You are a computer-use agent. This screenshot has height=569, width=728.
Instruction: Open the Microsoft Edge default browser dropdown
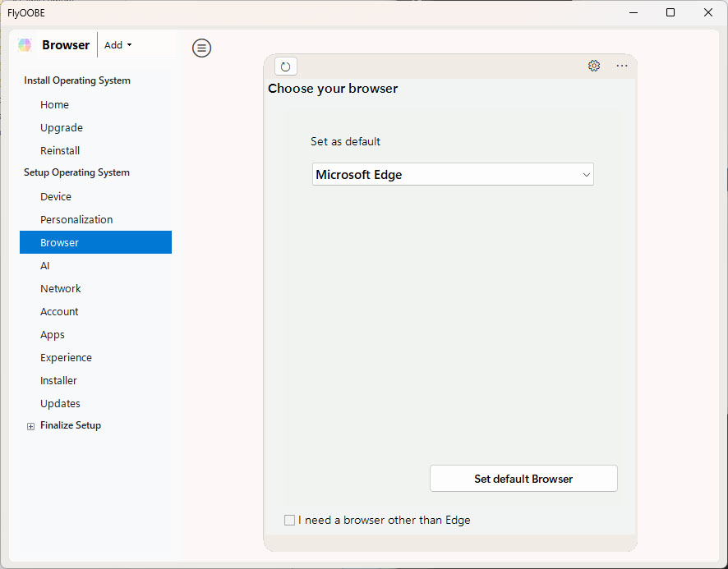(x=453, y=174)
